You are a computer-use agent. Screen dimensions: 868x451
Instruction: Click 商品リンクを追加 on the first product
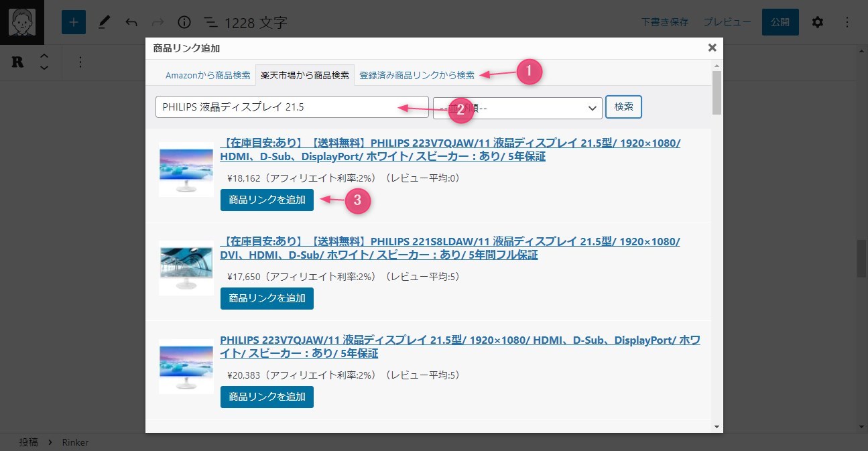click(267, 200)
